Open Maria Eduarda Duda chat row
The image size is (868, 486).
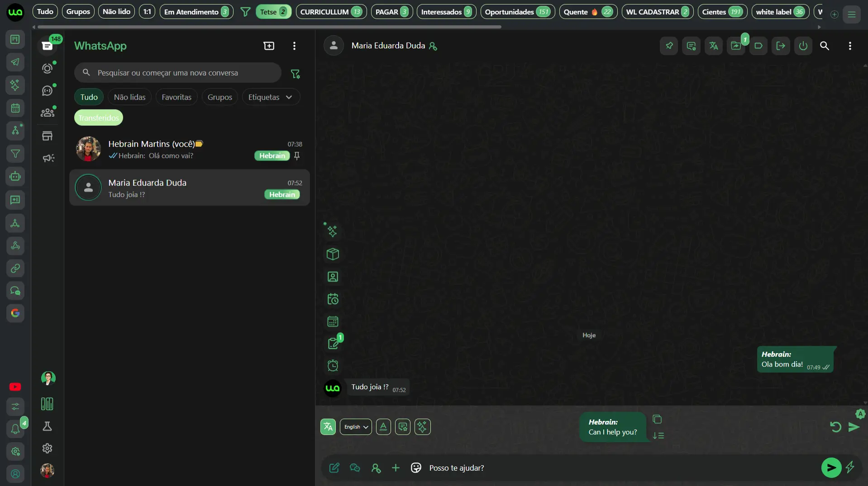tap(189, 188)
